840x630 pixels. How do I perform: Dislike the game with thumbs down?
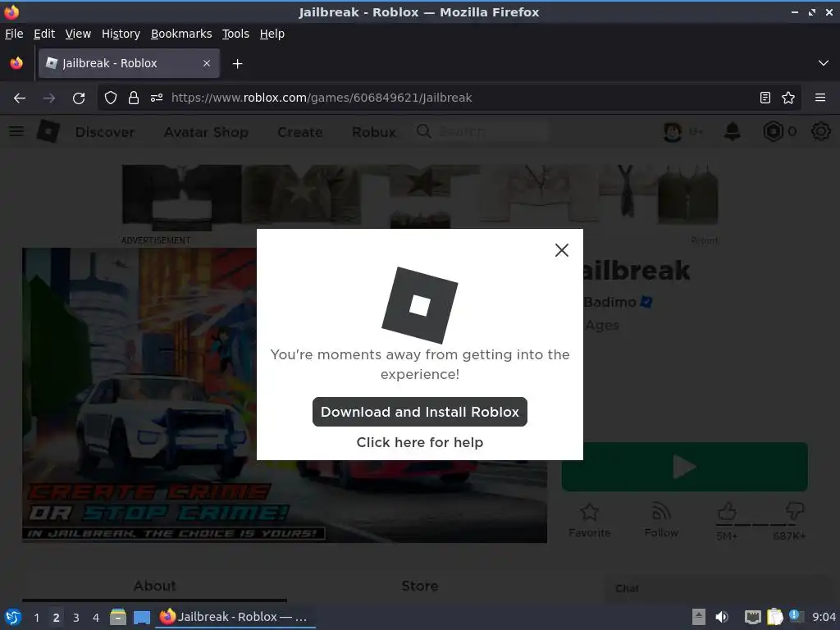[794, 510]
